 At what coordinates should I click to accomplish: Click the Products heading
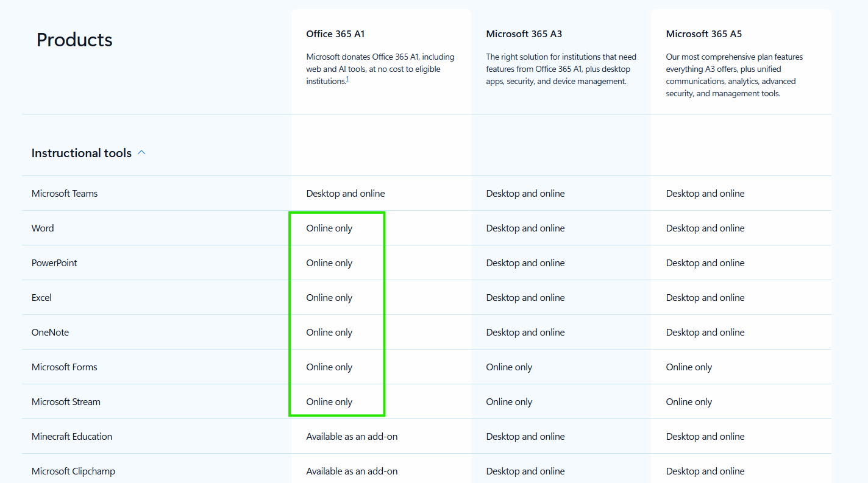(74, 40)
